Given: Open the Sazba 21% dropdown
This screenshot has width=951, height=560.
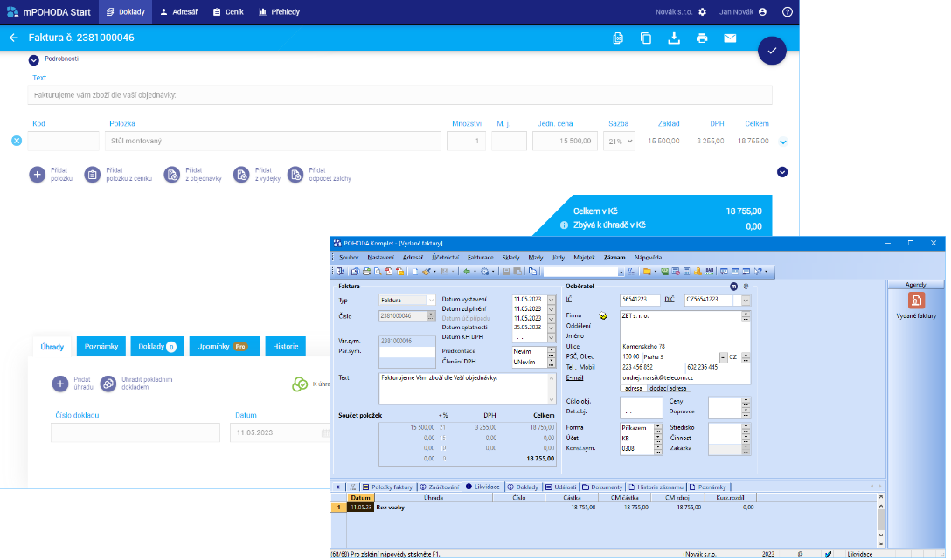Looking at the screenshot, I should pos(619,142).
